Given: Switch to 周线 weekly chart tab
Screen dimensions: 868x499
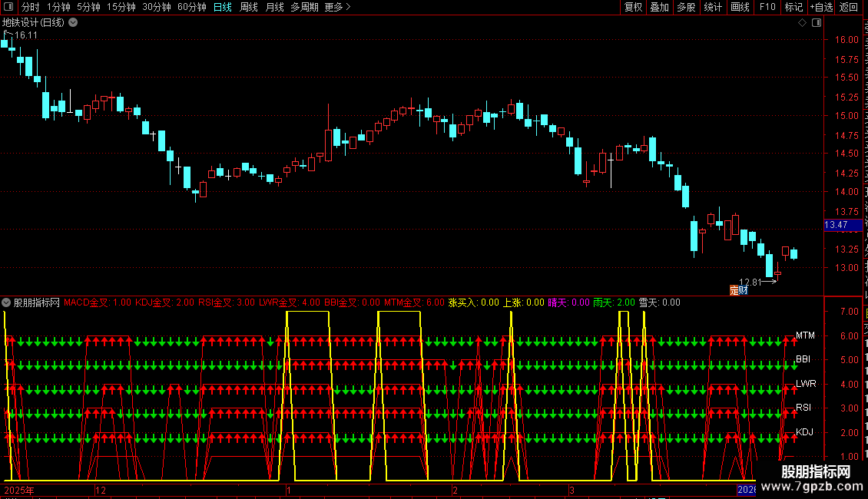Looking at the screenshot, I should [x=249, y=7].
